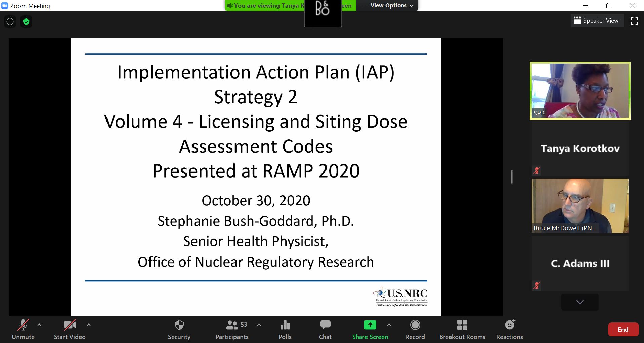The image size is (644, 343).
Task: Start recording with the Record button
Action: (415, 330)
